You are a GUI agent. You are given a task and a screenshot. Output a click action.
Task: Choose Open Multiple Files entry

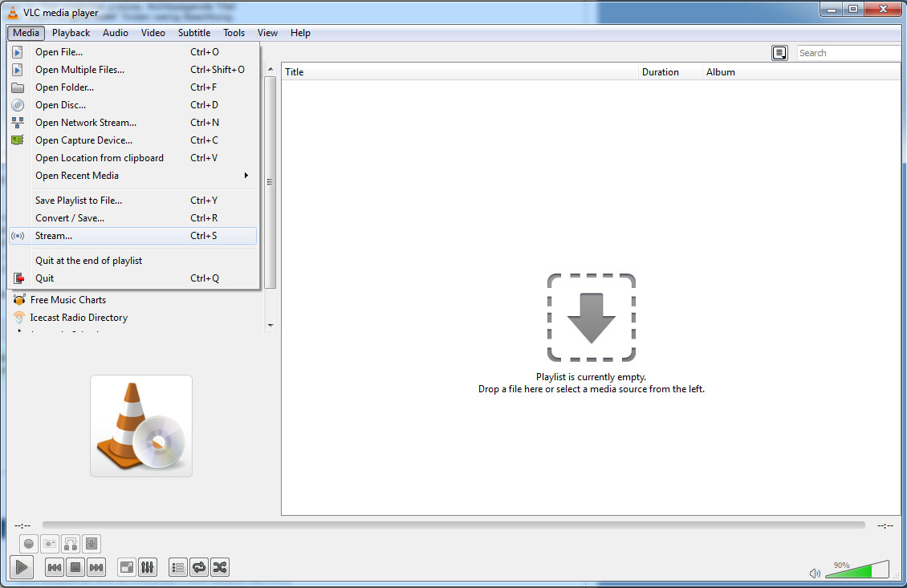click(132, 69)
